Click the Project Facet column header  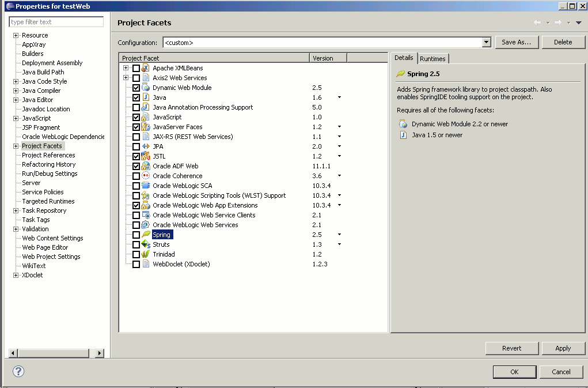214,58
